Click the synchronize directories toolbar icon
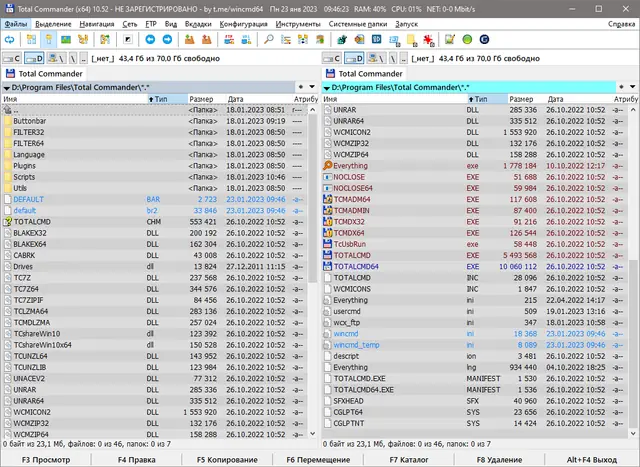640x467 pixels. [303, 40]
